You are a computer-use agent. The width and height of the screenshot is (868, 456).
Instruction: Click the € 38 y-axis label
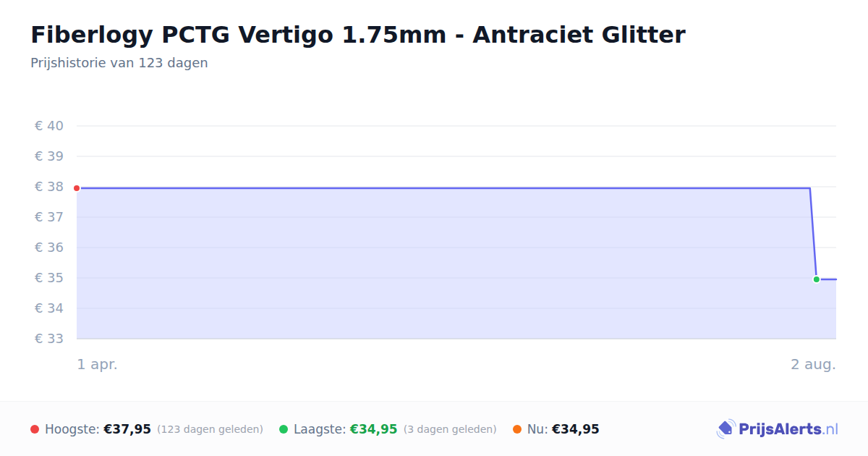click(x=49, y=187)
